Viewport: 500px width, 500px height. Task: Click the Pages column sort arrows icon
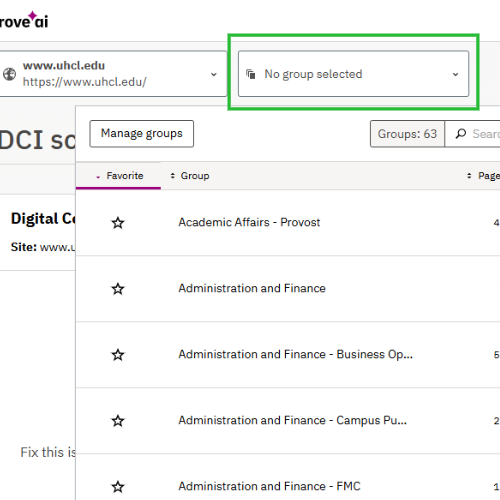tap(469, 176)
